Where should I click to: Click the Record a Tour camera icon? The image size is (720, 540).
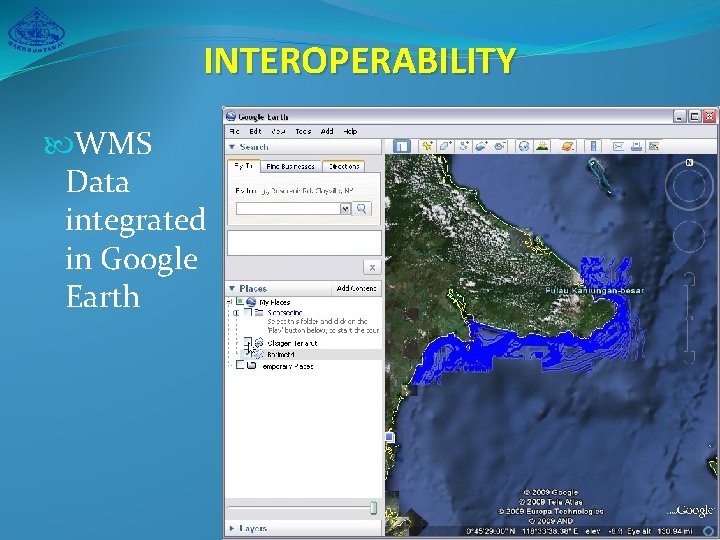[500, 146]
